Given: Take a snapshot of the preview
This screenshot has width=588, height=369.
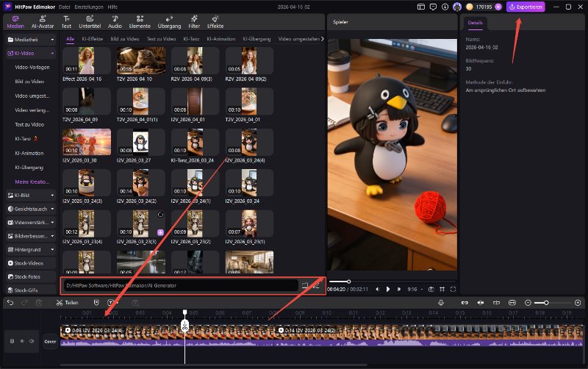Looking at the screenshot, I should pos(431,289).
